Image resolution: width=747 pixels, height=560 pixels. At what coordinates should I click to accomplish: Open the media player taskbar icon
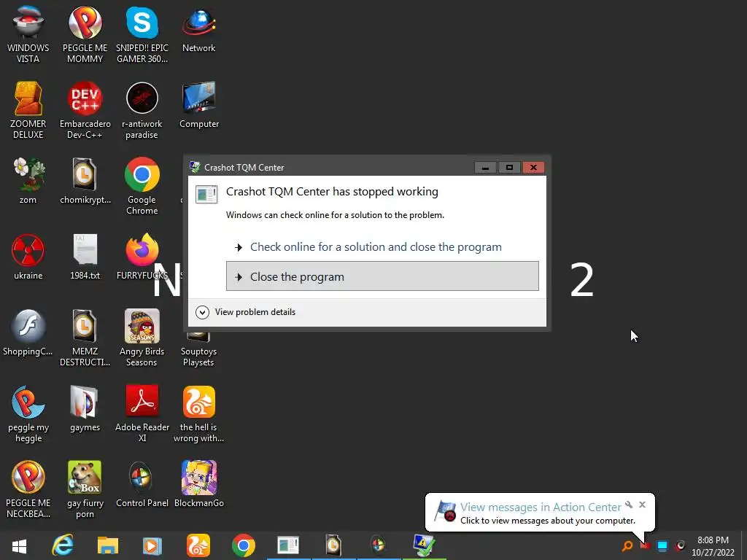coord(152,545)
